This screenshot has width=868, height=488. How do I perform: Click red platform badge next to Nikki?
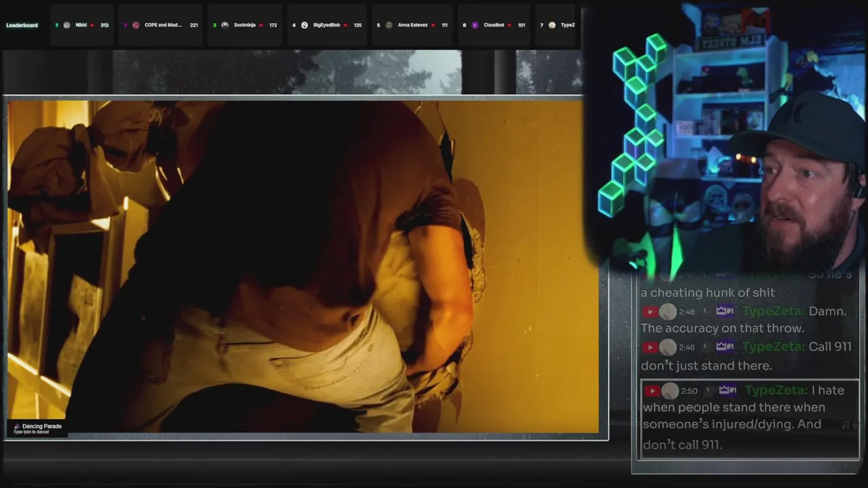tap(92, 25)
